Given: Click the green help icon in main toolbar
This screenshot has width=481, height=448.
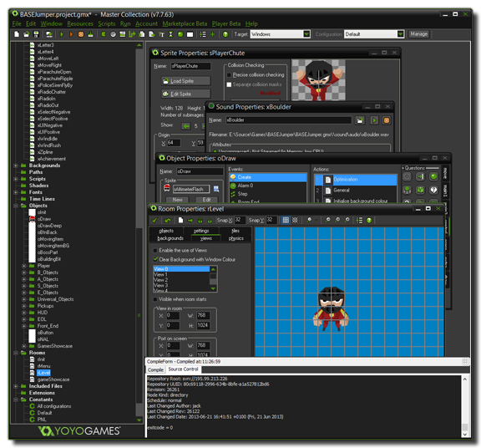Looking at the screenshot, I should pos(225,34).
